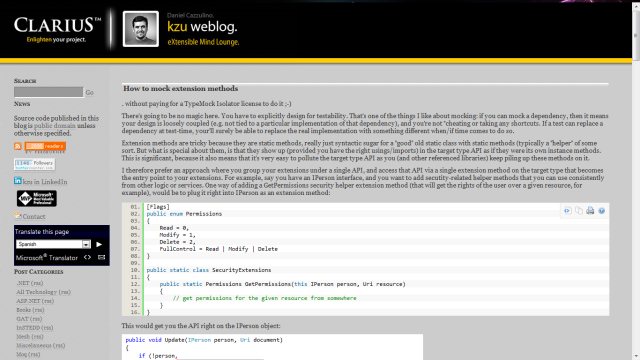Click the Go search button
640x360 pixels.
[89, 93]
